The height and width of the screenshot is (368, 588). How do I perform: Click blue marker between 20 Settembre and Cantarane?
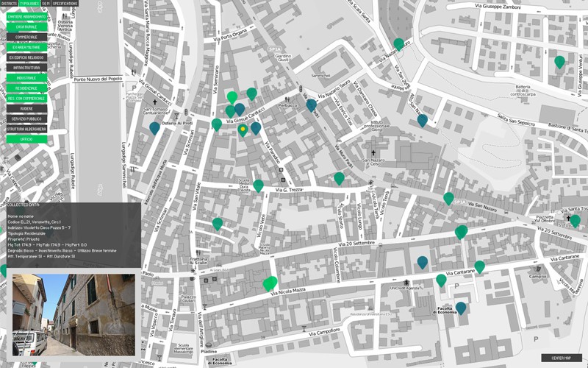(423, 263)
